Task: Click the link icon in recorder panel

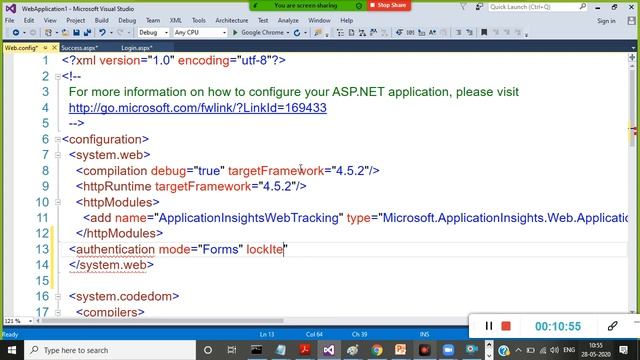Action: pos(612,326)
